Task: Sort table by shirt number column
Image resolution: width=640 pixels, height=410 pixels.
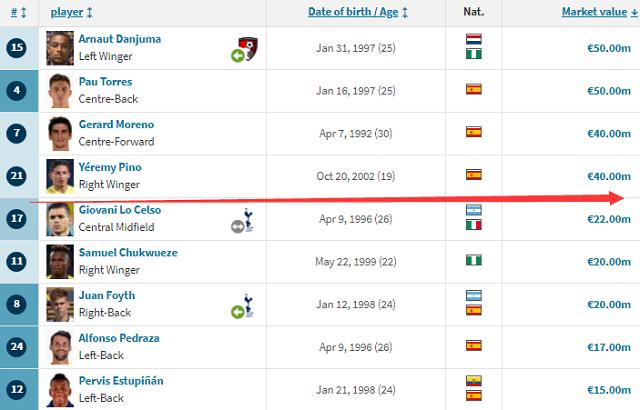Action: click(18, 12)
